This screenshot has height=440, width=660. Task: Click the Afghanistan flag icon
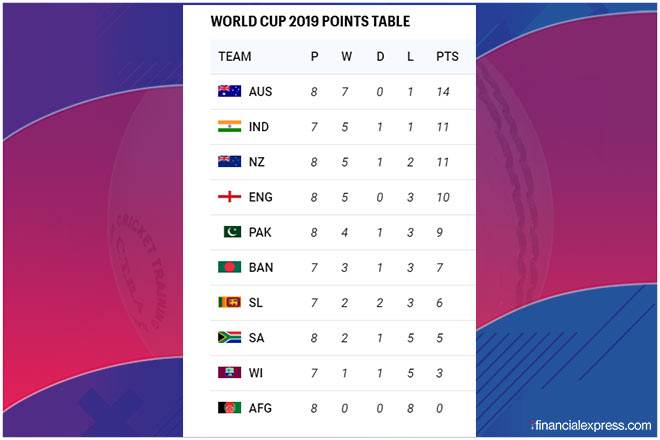tap(230, 408)
